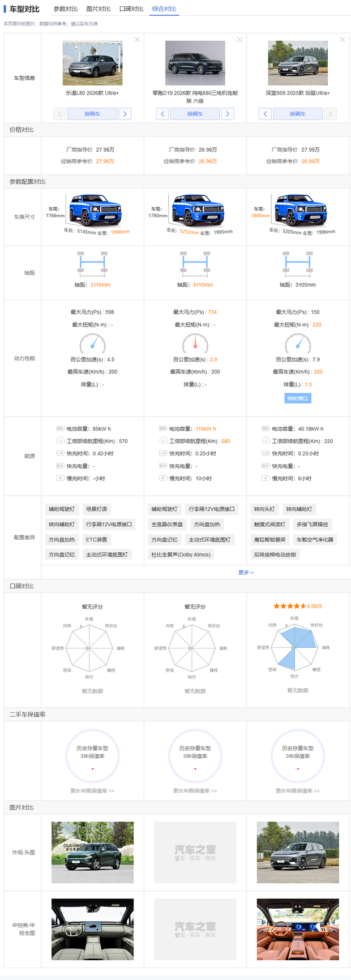
Task: Open 乐道L80 exterior front photo
Action: coord(92,852)
